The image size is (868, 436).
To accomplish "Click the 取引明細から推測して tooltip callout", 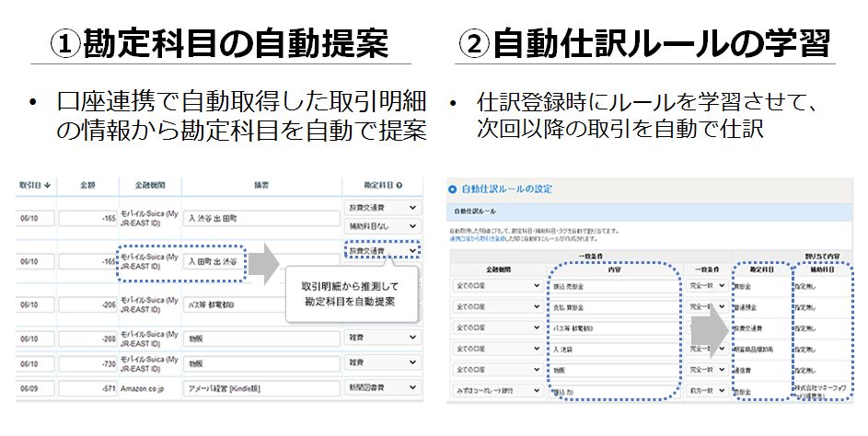I will [349, 294].
